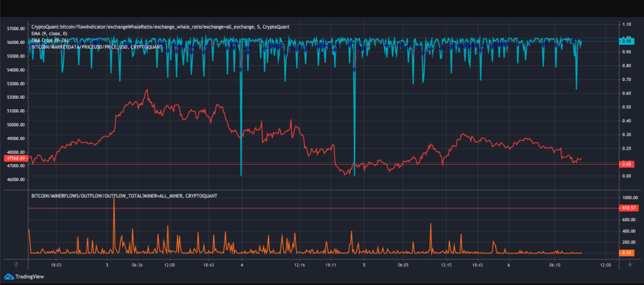This screenshot has height=285, width=644.
Task: Click the 06:36 time axis label
Action: [x=137, y=265]
